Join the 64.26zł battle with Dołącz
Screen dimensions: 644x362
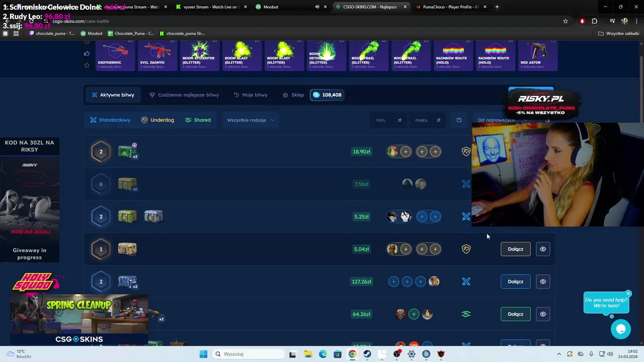(x=515, y=314)
